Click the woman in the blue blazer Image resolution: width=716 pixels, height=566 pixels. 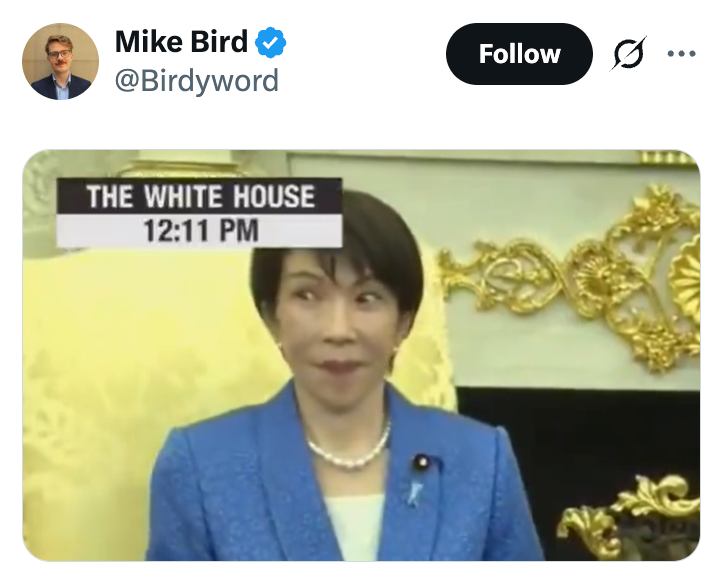(343, 377)
